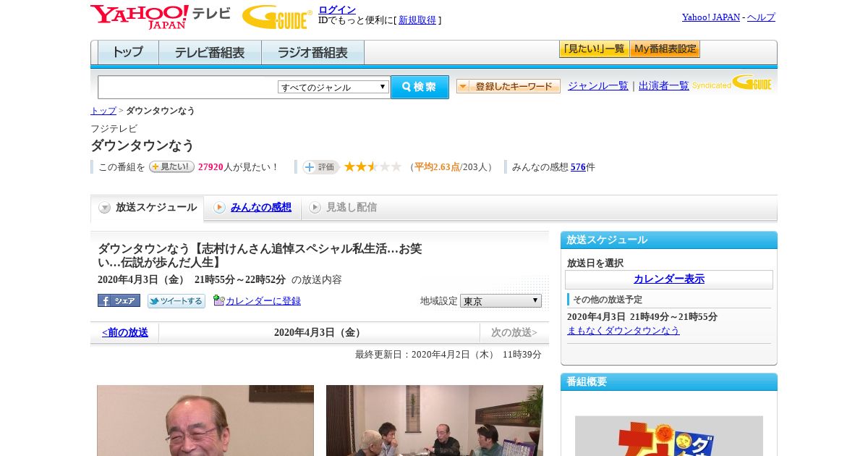Click the Yahoo! JAPAN テレビ logo
The image size is (868, 456).
click(160, 17)
